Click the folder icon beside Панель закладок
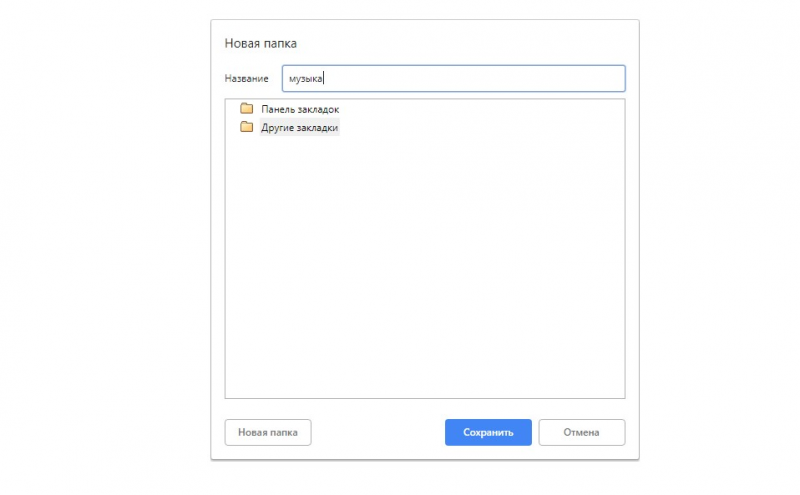 tap(246, 108)
